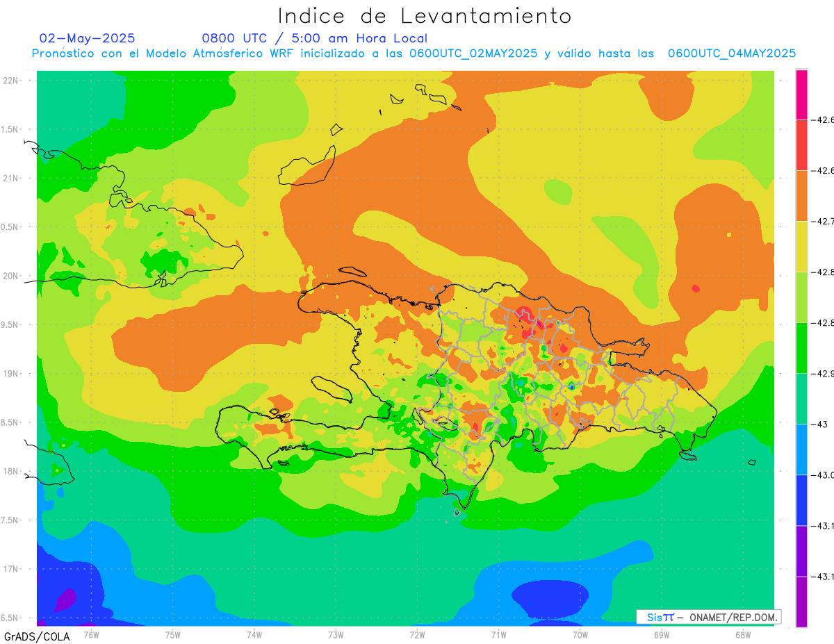This screenshot has height=644, width=834.
Task: Click the 'GrADS/COLA' credit label
Action: click(x=35, y=636)
